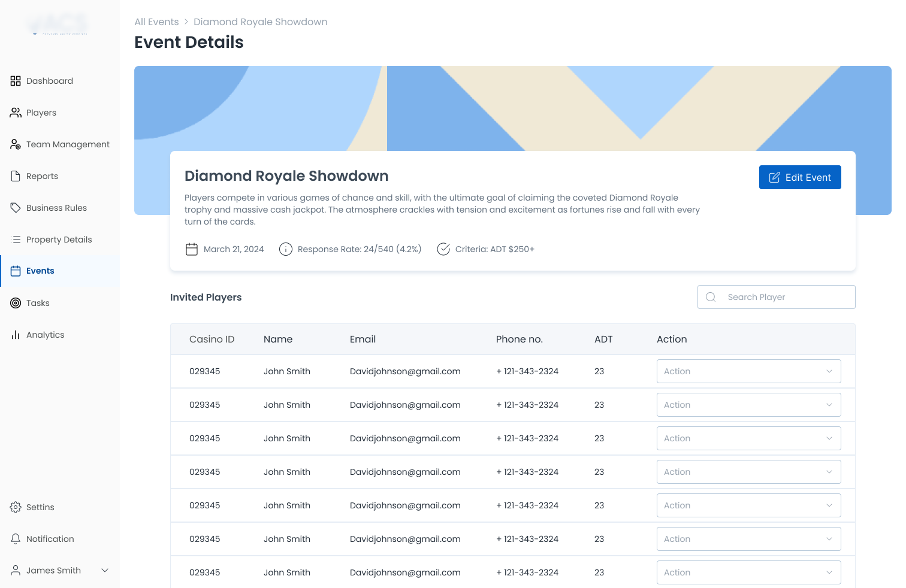Click the Casino ID column header

pyautogui.click(x=212, y=339)
